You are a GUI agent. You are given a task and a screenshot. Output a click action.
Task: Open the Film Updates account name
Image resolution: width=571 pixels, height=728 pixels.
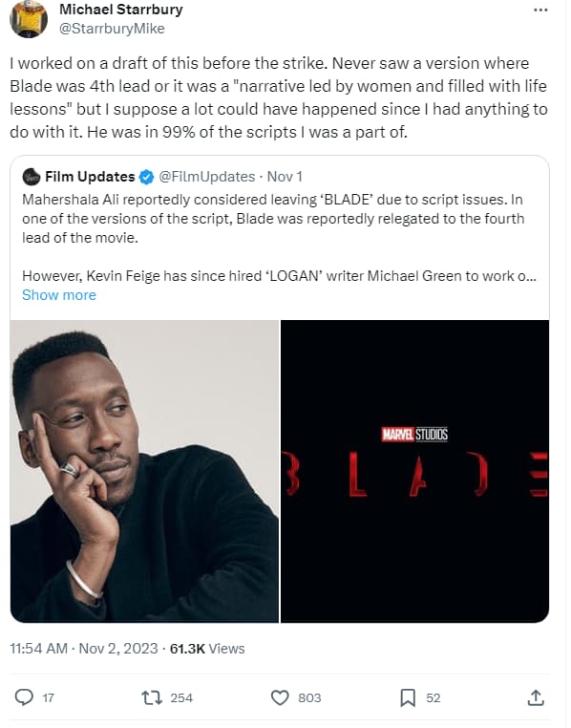tap(90, 177)
